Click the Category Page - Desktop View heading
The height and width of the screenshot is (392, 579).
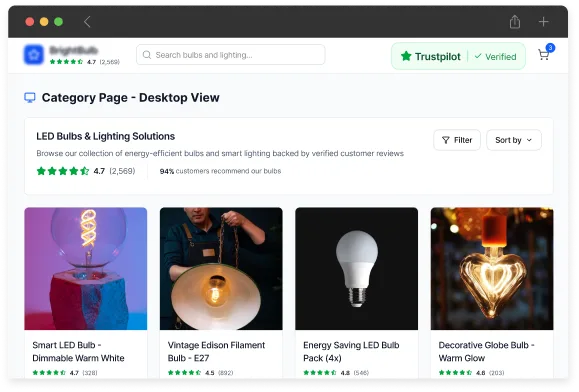tap(130, 98)
